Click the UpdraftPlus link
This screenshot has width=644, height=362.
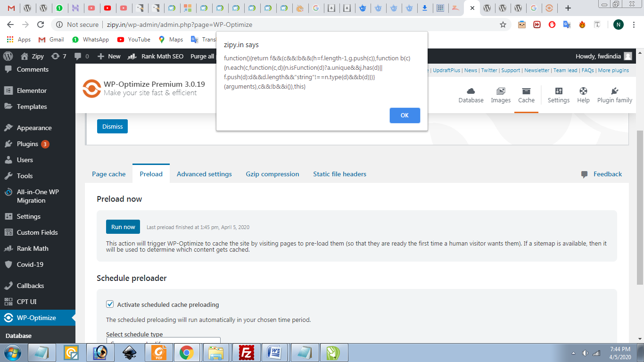[x=446, y=70]
